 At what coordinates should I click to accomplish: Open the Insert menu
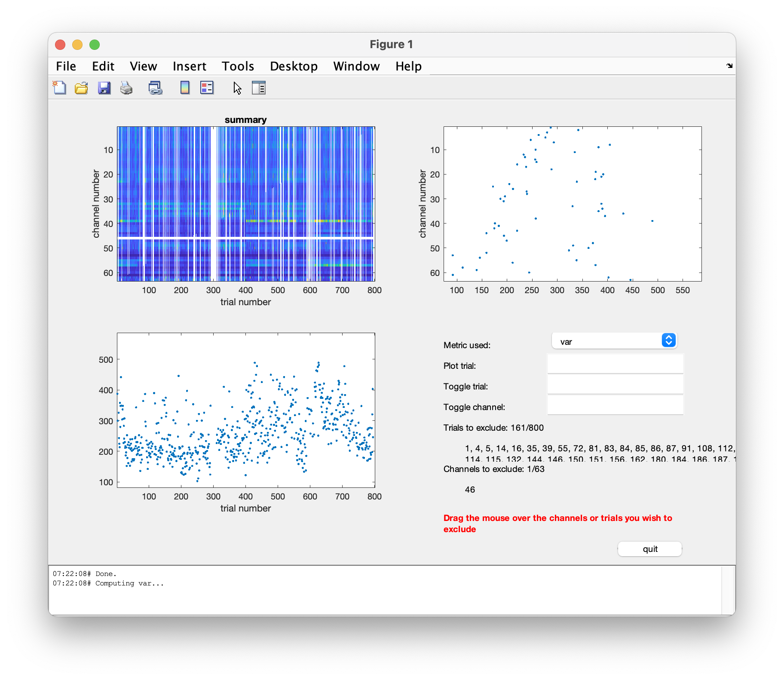click(x=190, y=66)
